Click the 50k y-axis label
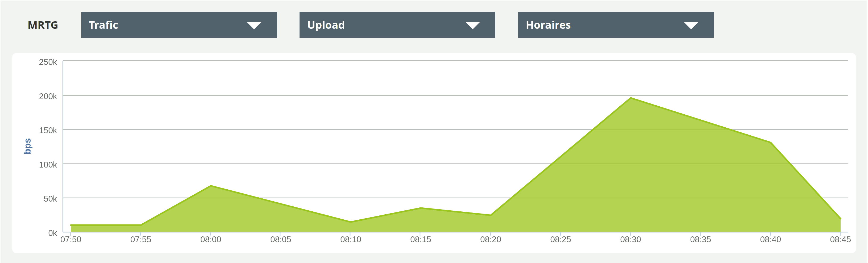The height and width of the screenshot is (263, 868). tap(50, 199)
